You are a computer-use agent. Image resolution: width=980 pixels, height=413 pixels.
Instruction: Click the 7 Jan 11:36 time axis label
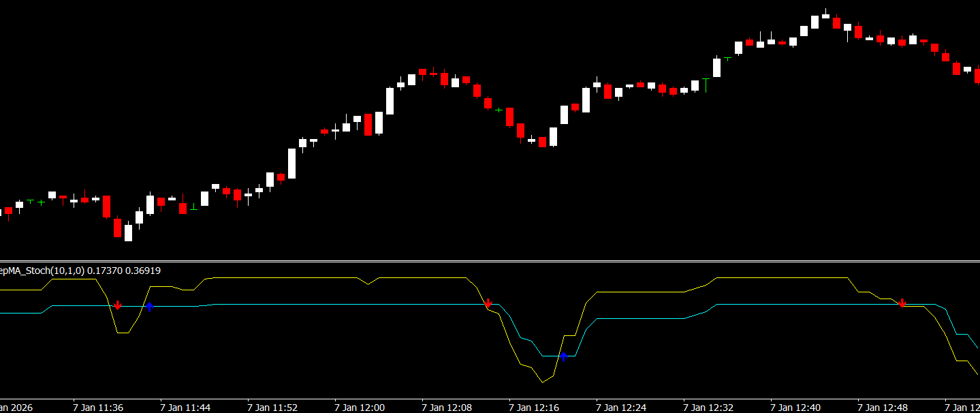click(98, 408)
